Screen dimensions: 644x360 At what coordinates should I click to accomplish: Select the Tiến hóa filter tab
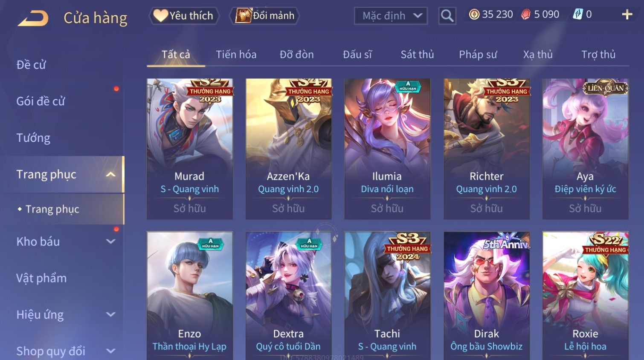click(x=236, y=55)
